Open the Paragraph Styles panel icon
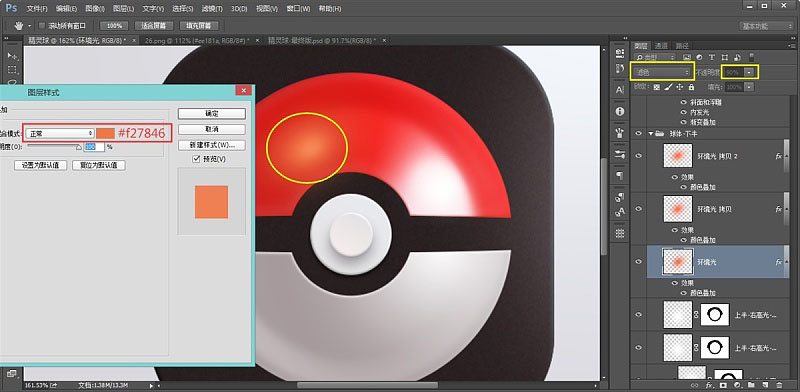 pyautogui.click(x=620, y=197)
